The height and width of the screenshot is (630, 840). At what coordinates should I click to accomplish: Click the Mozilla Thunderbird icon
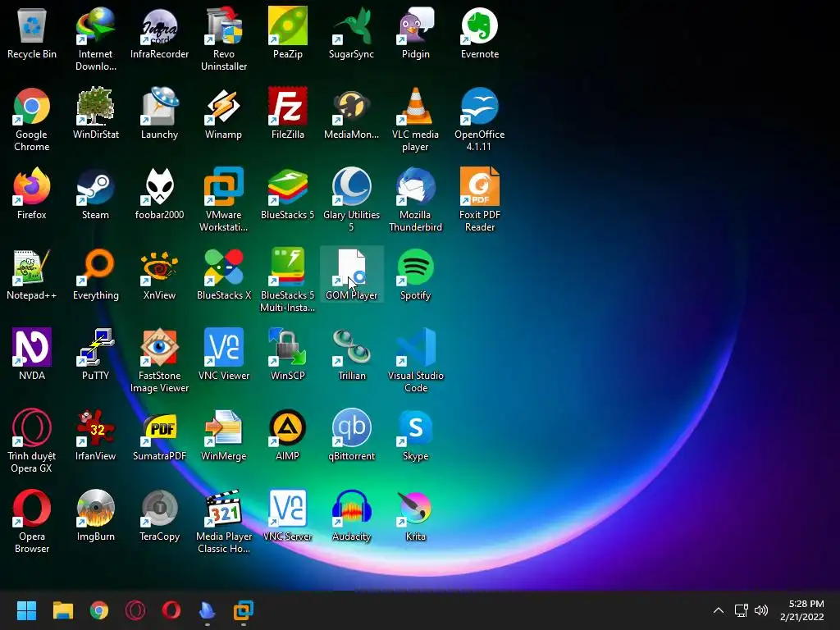tap(416, 186)
